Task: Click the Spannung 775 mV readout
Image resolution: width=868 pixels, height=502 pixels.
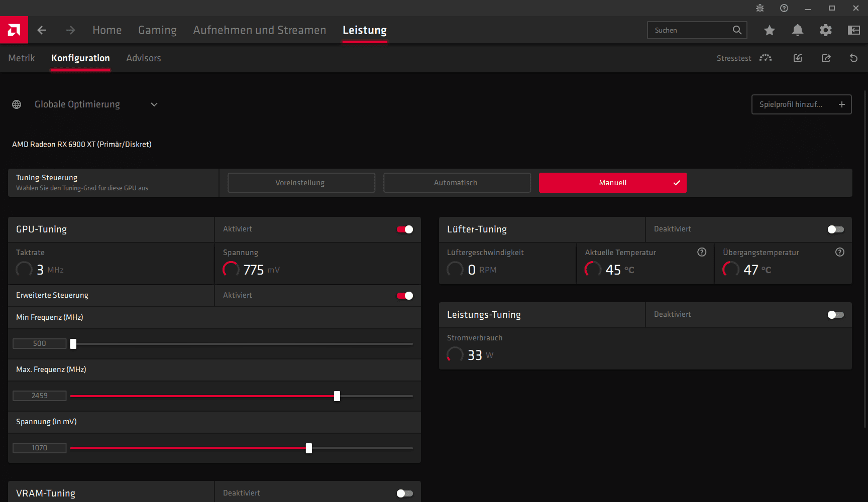Action: pos(251,270)
